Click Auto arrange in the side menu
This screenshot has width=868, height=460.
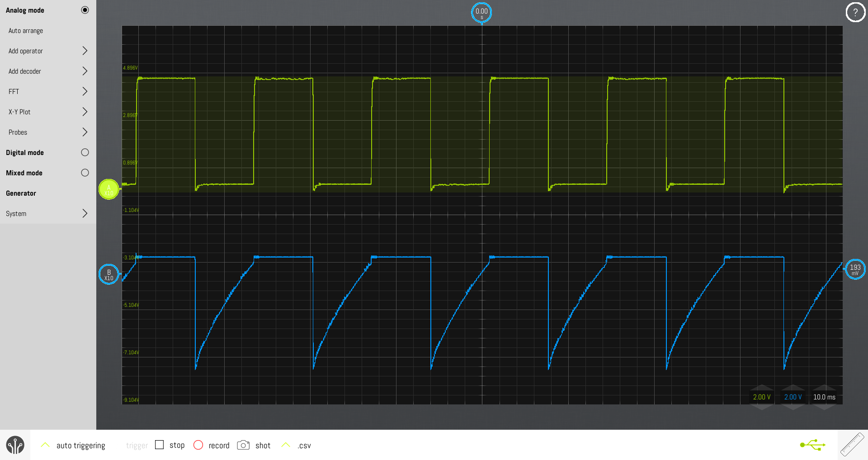pos(26,31)
